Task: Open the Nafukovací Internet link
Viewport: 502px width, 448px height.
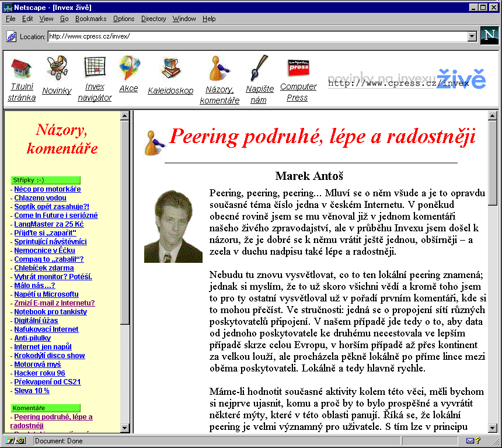Action: (x=46, y=329)
